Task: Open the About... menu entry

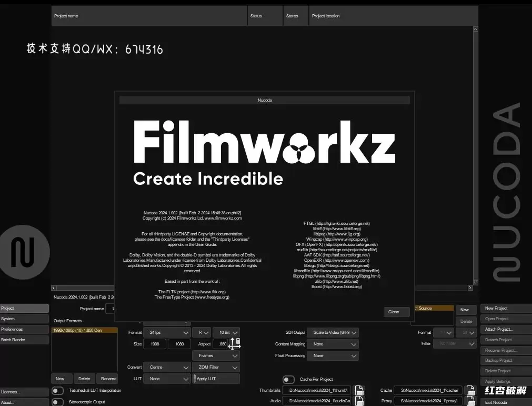Action: point(24,402)
